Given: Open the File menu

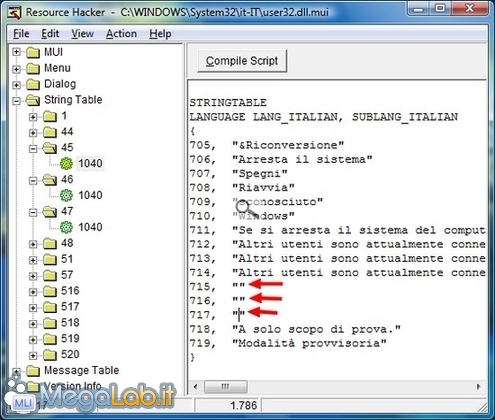Looking at the screenshot, I should (x=21, y=34).
